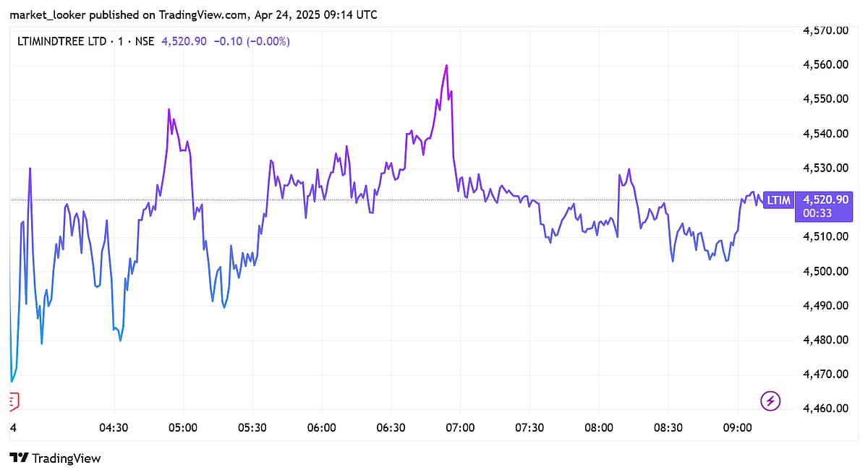Click the 4,520.90 current price label
This screenshot has width=868, height=475.
(x=831, y=200)
